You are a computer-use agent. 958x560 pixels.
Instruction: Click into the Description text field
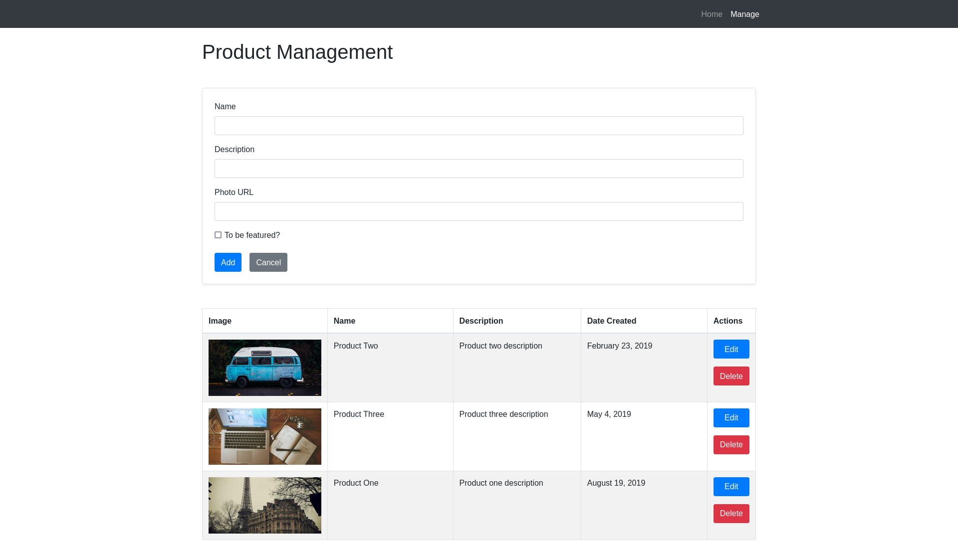click(x=479, y=169)
